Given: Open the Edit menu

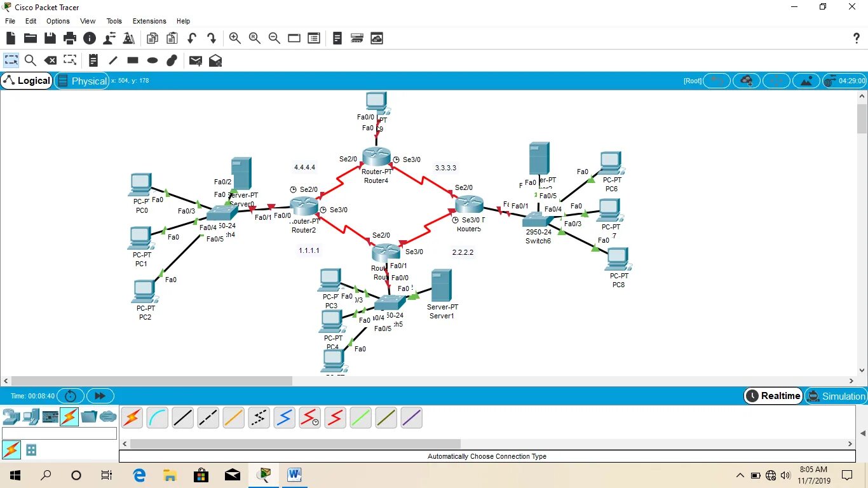Looking at the screenshot, I should tap(31, 21).
